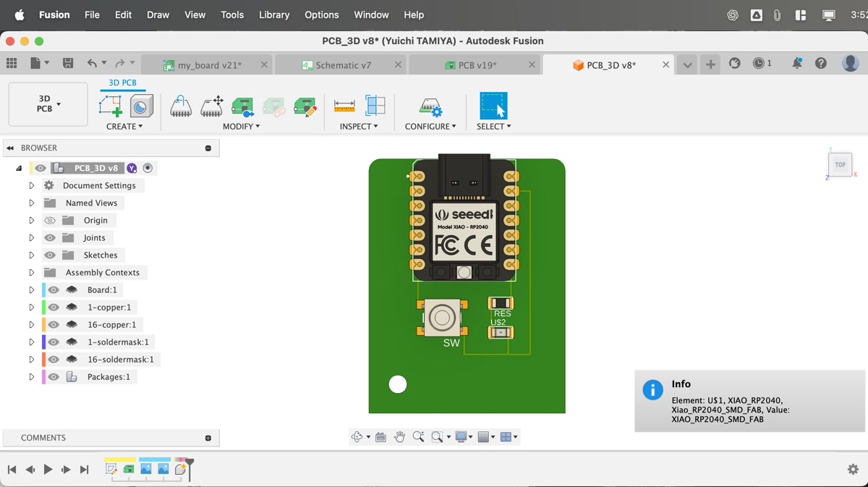Click the Viewports layout icon
This screenshot has height=487, width=868.
[506, 437]
